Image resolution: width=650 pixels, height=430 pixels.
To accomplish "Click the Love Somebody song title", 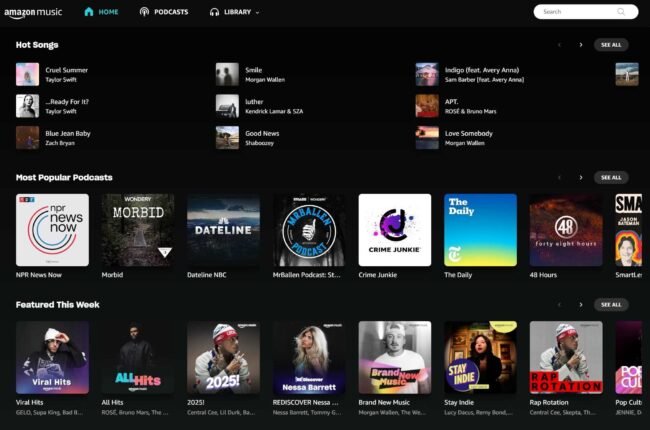I will pos(469,134).
